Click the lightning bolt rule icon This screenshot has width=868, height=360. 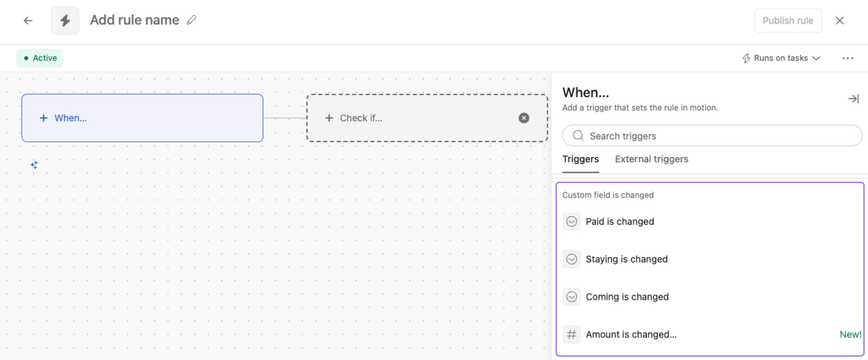65,21
